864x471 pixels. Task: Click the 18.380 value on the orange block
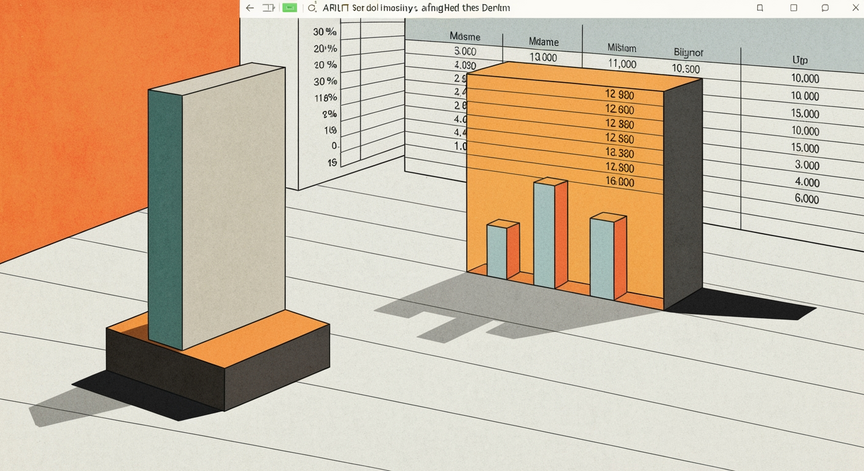[619, 153]
